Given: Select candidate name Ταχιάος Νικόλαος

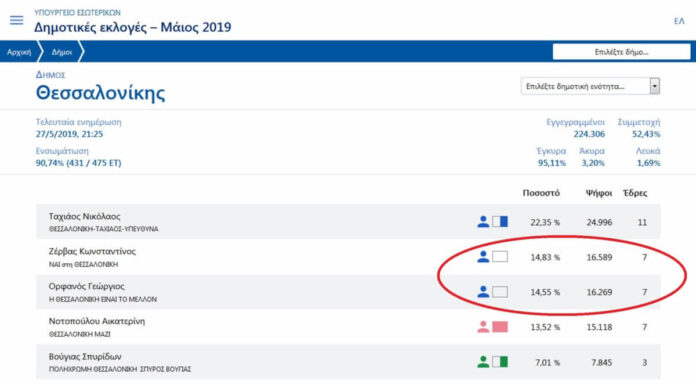Looking at the screenshot, I should point(84,216).
